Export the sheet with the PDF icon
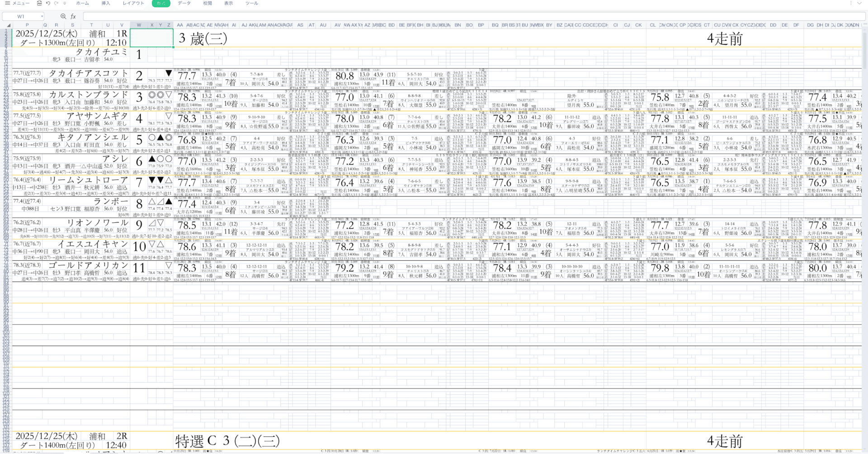Image resolution: width=868 pixels, height=454 pixels. pyautogui.click(x=39, y=3)
